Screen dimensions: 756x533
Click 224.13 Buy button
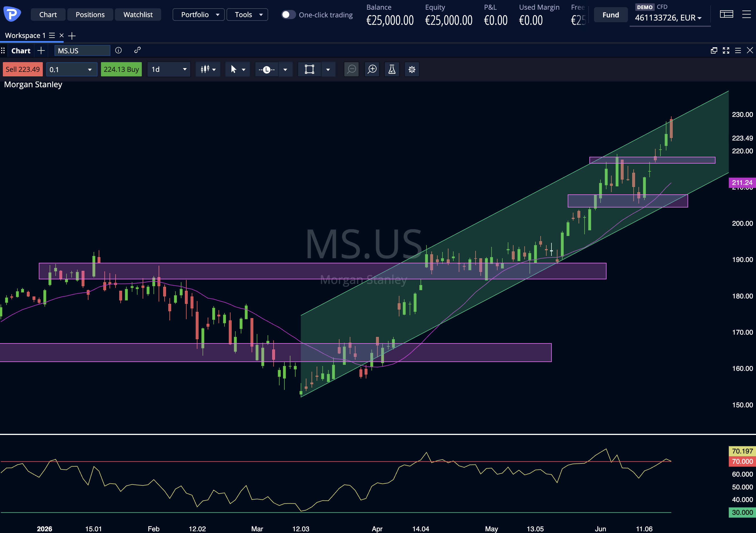(121, 70)
